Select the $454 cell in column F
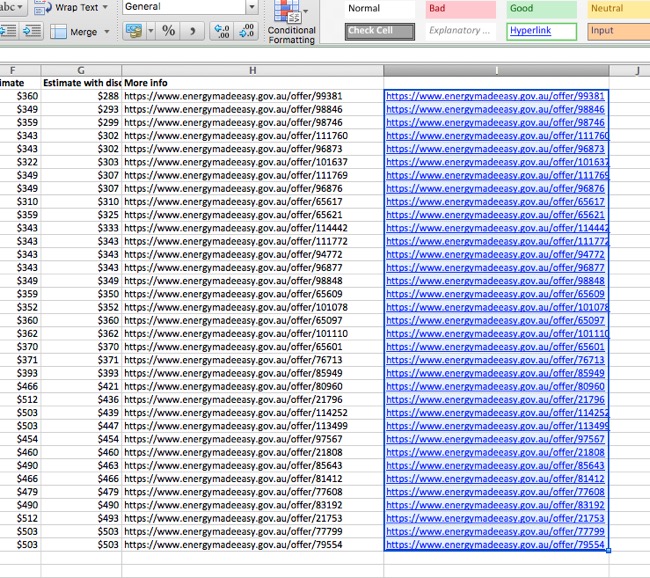 point(20,439)
